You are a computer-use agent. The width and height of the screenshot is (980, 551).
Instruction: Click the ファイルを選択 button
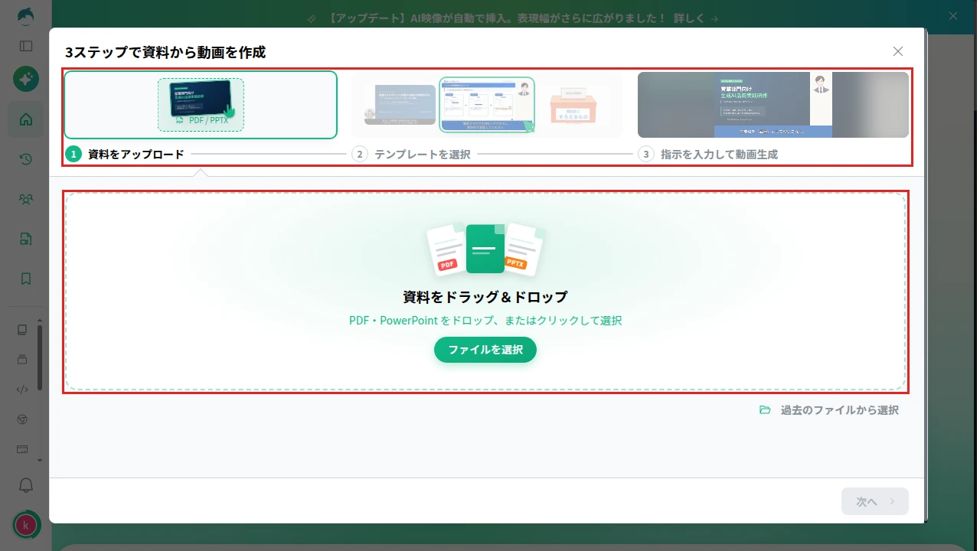pyautogui.click(x=485, y=350)
